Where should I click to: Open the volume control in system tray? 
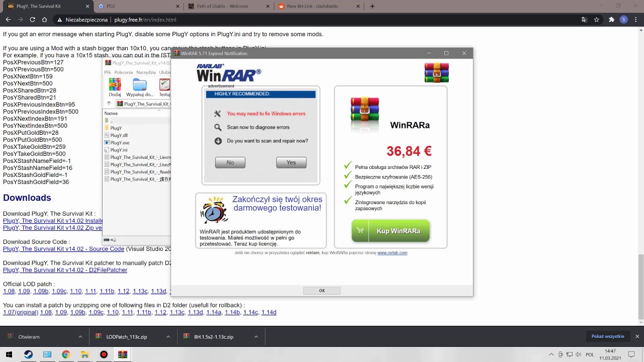[x=578, y=354]
